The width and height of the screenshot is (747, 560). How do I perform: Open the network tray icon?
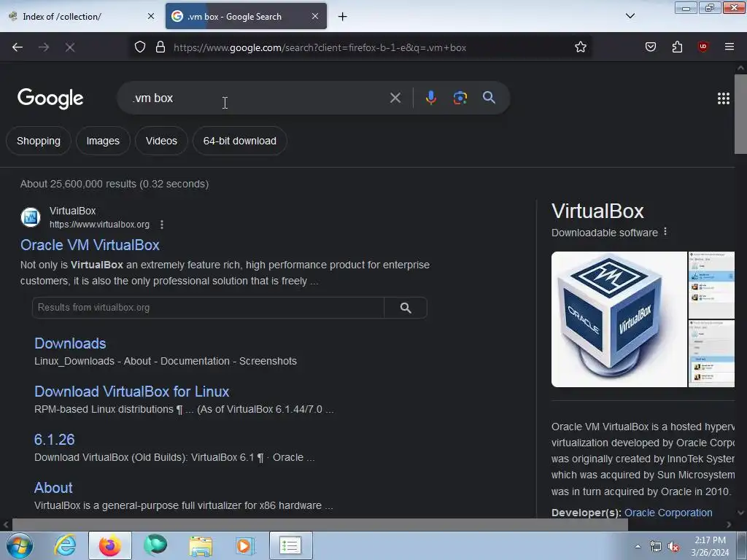point(656,547)
